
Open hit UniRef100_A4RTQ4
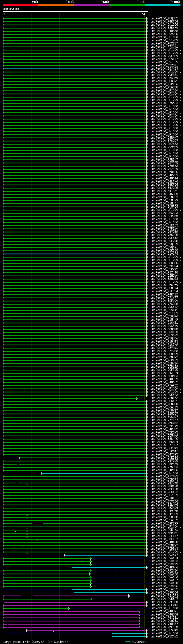(164, 22)
